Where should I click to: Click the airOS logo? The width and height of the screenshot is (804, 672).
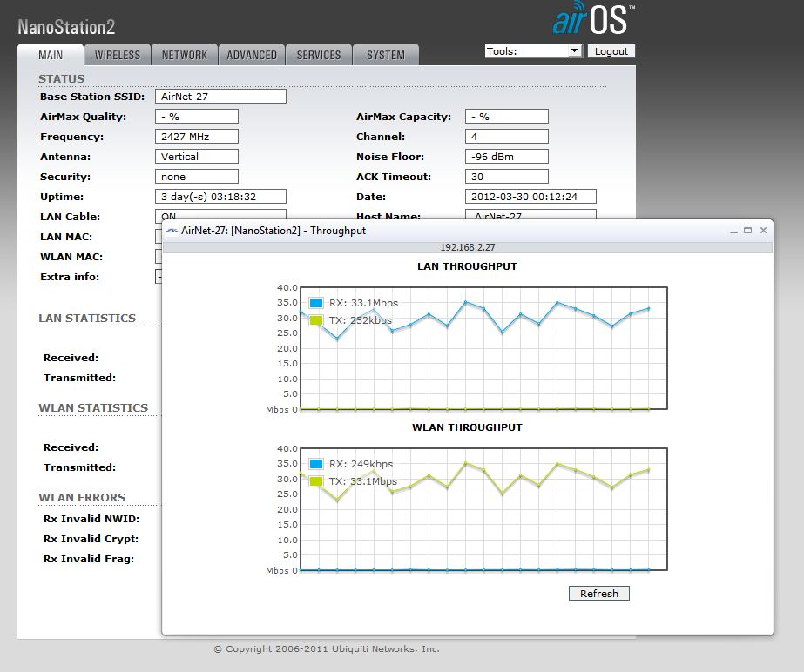coord(594,18)
